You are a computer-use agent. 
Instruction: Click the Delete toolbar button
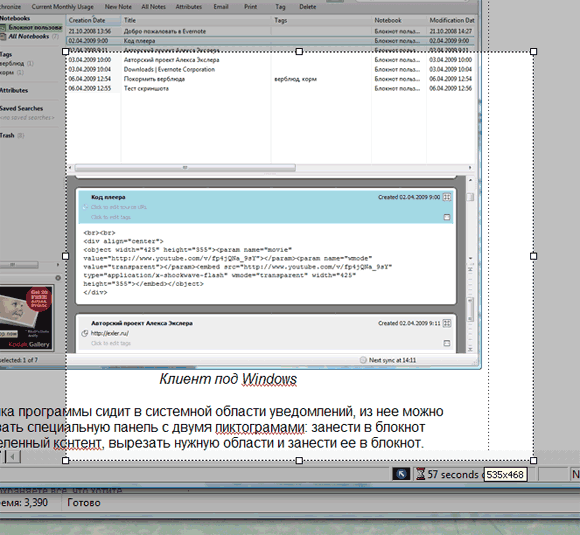(x=307, y=7)
